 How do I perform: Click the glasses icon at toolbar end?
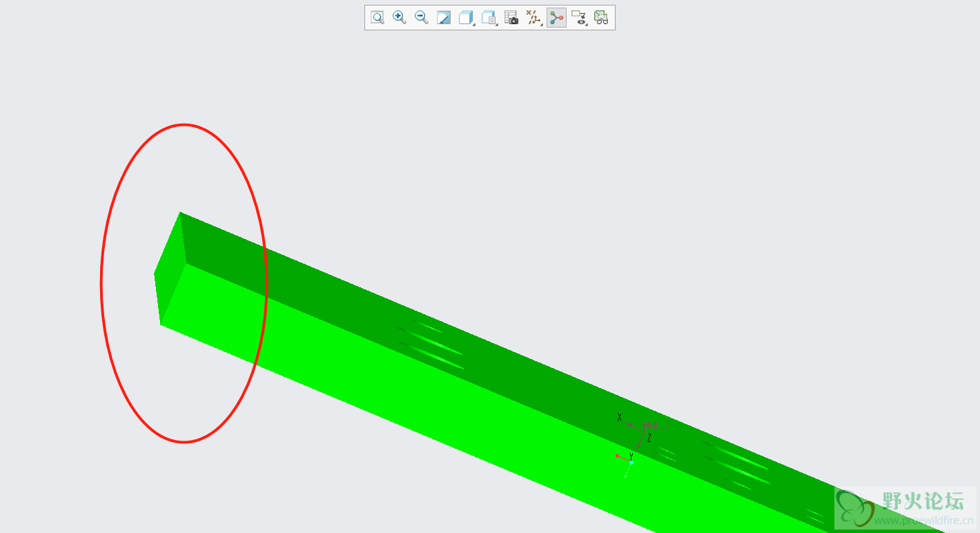(x=601, y=18)
